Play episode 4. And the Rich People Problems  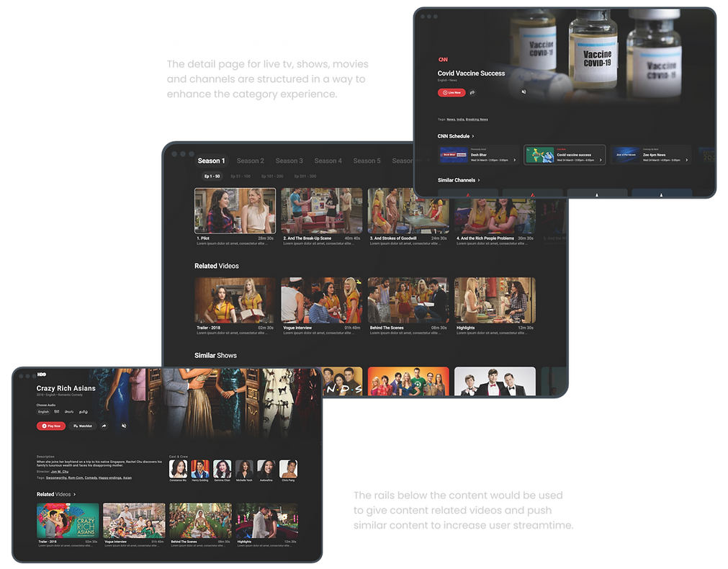click(495, 216)
